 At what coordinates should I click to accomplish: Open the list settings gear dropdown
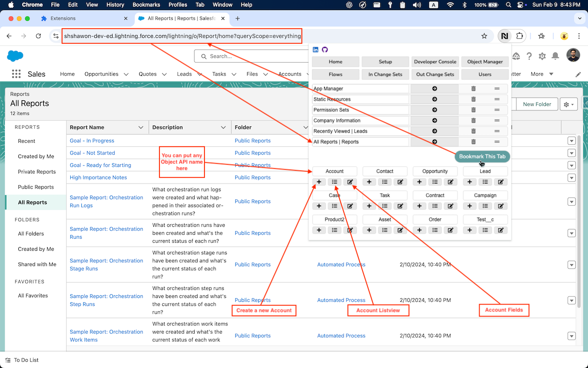click(569, 104)
